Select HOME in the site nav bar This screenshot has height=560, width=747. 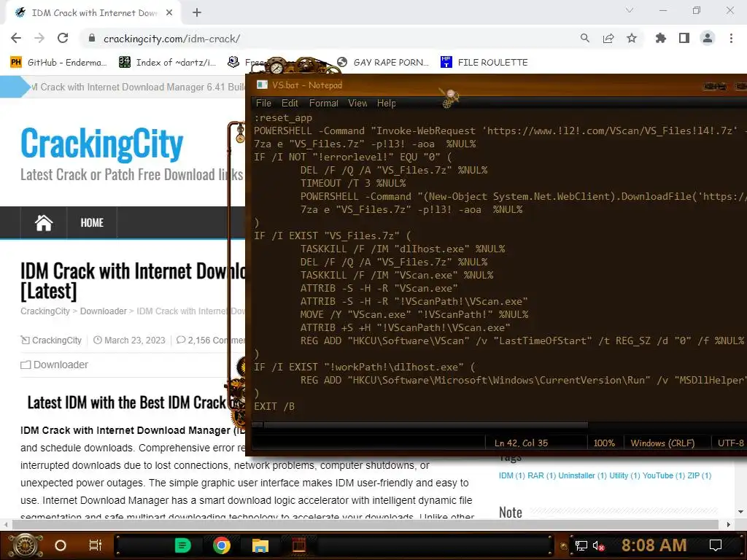coord(92,222)
